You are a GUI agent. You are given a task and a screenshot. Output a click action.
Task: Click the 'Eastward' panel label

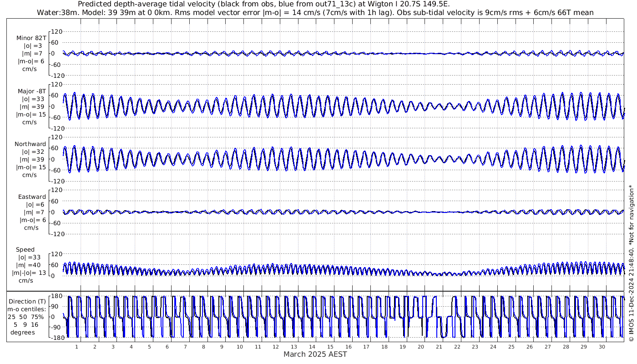tap(32, 197)
